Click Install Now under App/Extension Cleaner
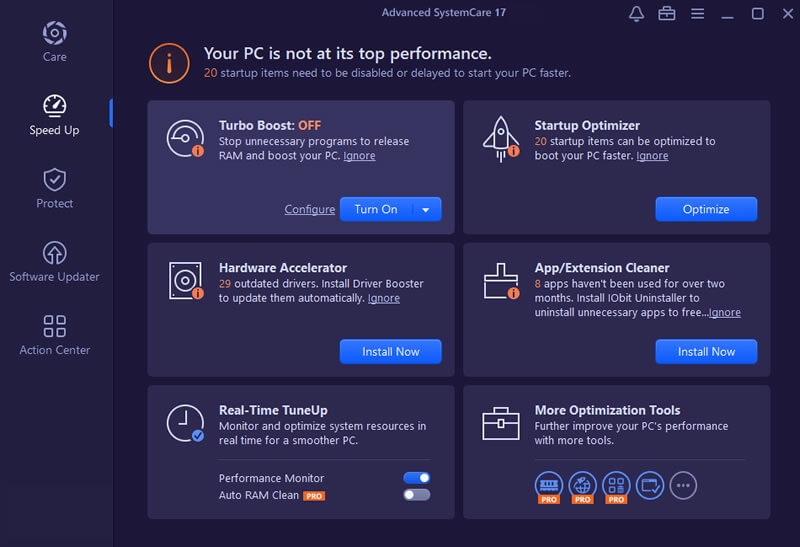The height and width of the screenshot is (547, 800). point(706,352)
